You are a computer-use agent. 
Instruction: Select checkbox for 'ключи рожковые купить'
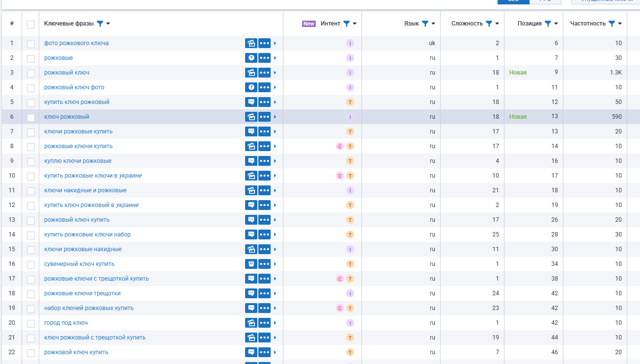31,132
